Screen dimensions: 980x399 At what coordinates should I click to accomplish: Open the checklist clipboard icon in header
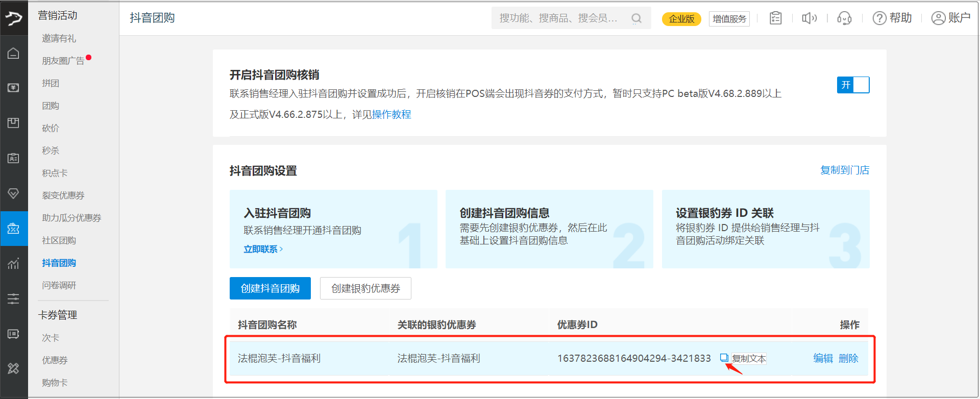775,18
